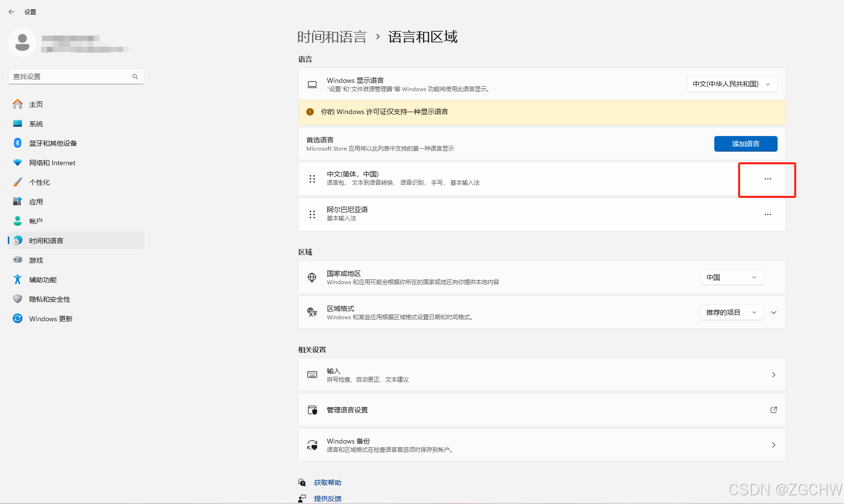The height and width of the screenshot is (504, 844).
Task: Click the 主页 home icon
Action: click(x=18, y=104)
